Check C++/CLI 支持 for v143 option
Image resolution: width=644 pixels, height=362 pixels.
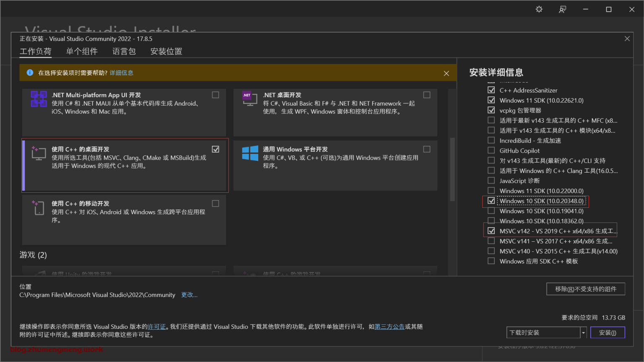(x=491, y=160)
